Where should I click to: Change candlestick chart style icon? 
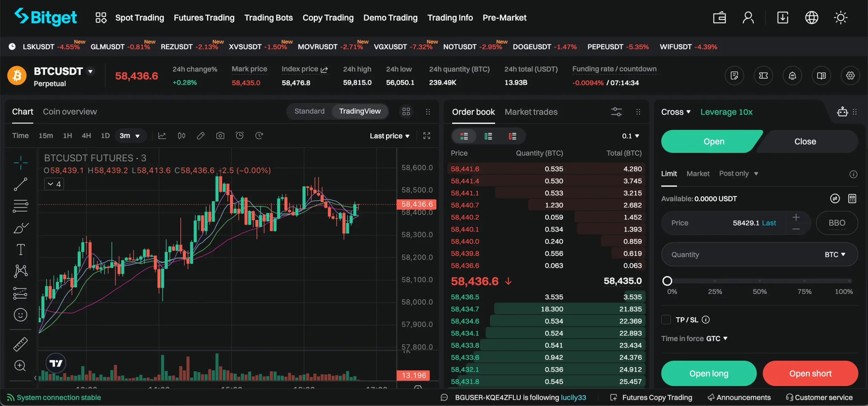coord(181,136)
